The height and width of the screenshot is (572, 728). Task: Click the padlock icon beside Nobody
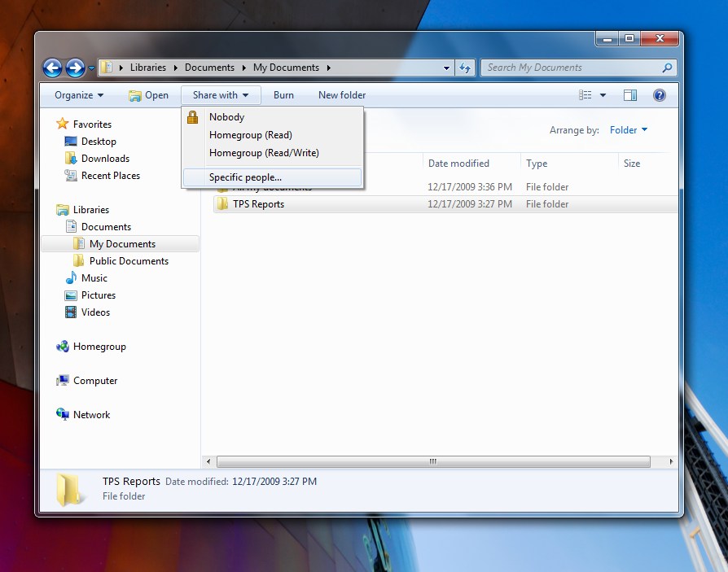click(x=192, y=117)
